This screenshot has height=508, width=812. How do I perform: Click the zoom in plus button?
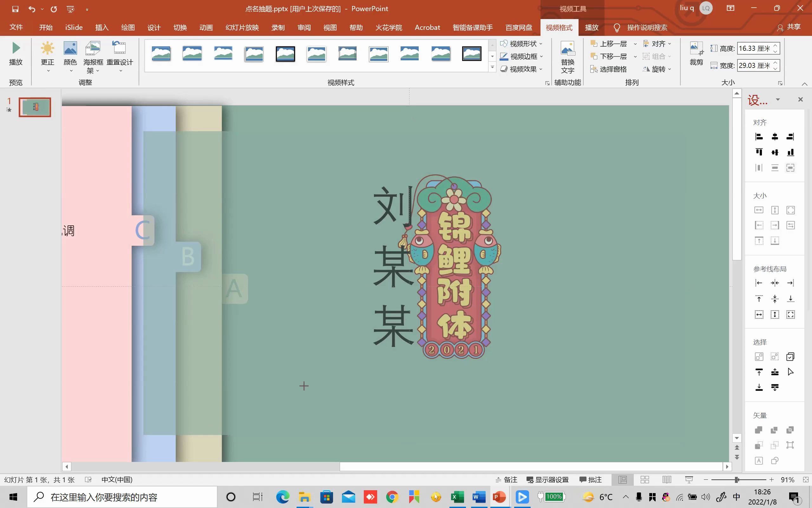[771, 480]
